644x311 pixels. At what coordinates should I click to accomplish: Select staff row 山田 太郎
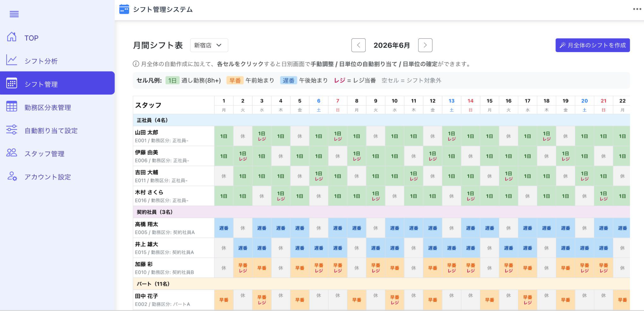(173, 136)
